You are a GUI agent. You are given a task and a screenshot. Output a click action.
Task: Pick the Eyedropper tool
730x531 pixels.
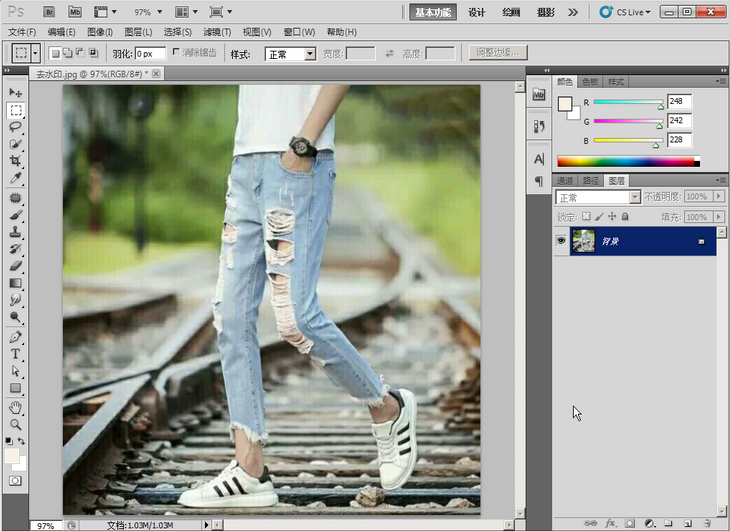pos(15,178)
